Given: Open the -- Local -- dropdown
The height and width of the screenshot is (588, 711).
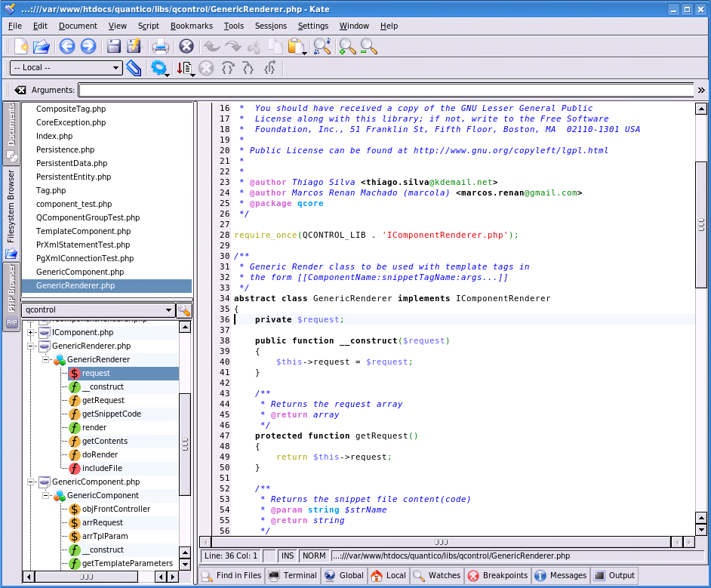Looking at the screenshot, I should [x=66, y=67].
